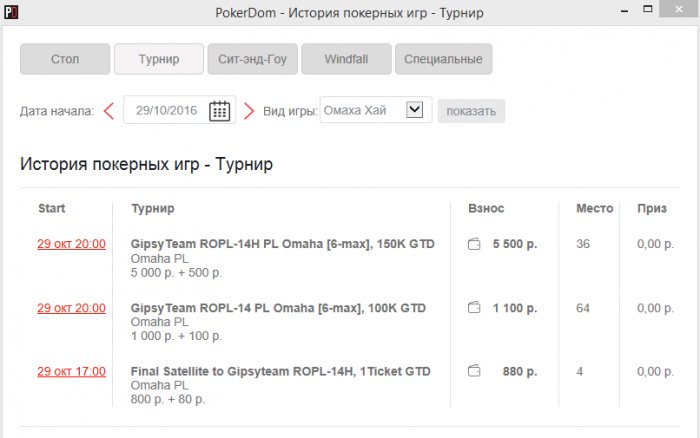The image size is (700, 438).
Task: Maximize the PokerDom window
Action: click(648, 9)
